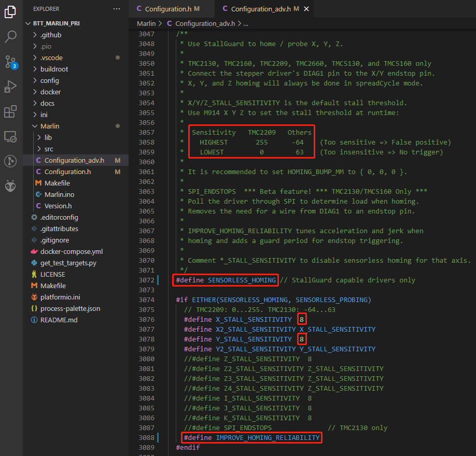The image size is (476, 456).
Task: Open the Extensions view icon
Action: click(11, 111)
